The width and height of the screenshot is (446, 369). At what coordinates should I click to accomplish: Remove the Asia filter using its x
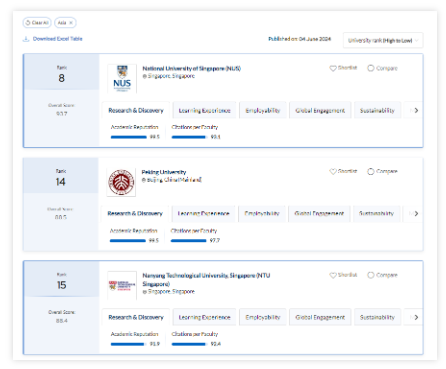pyautogui.click(x=71, y=23)
